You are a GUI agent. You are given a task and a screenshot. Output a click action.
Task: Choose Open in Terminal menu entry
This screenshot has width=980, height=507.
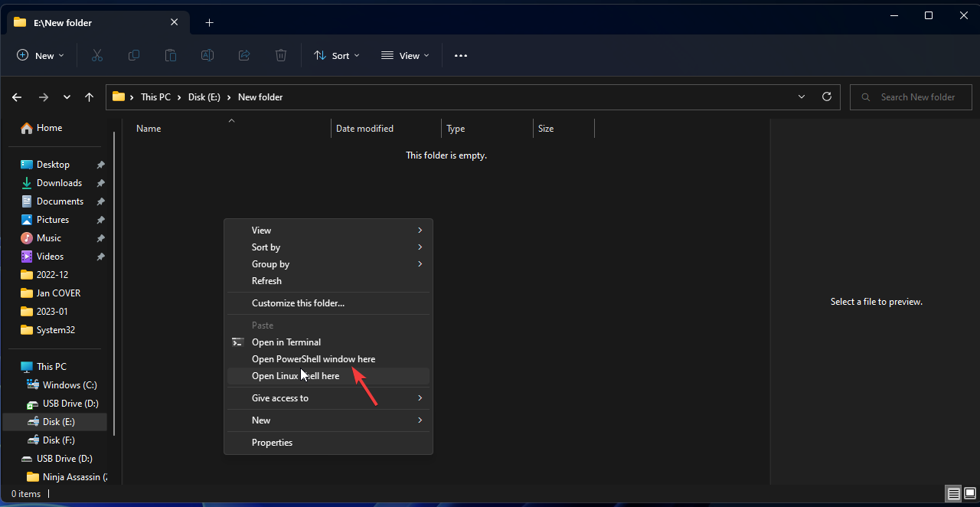pos(286,342)
